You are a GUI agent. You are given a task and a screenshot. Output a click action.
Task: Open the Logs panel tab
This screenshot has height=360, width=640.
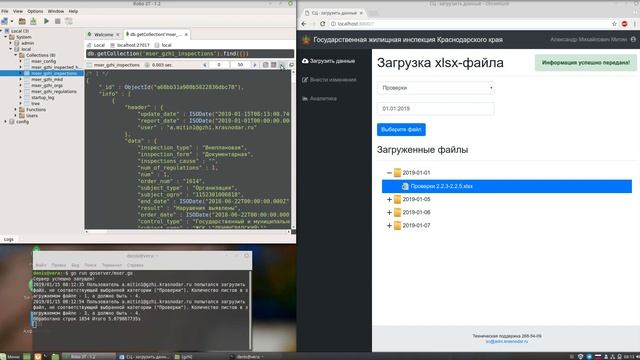coord(9,240)
